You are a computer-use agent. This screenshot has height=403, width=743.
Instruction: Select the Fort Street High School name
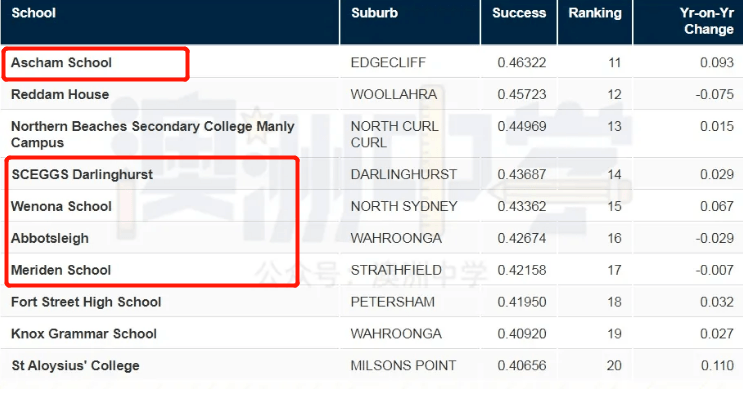[x=86, y=302]
